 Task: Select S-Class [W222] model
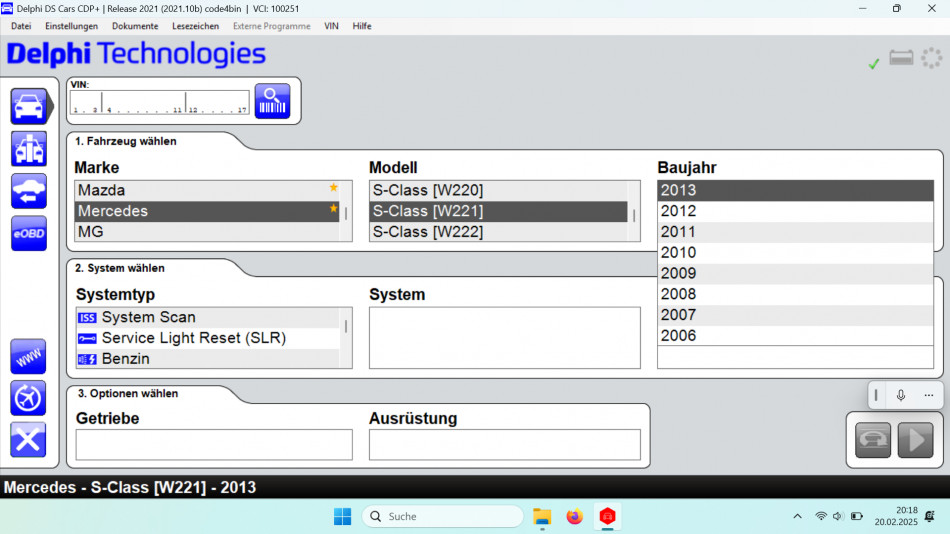[499, 232]
